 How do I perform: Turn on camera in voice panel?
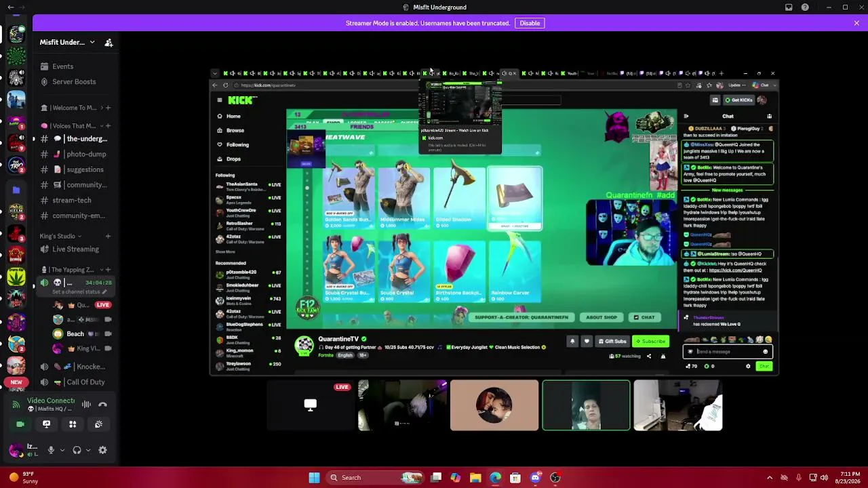(x=20, y=424)
